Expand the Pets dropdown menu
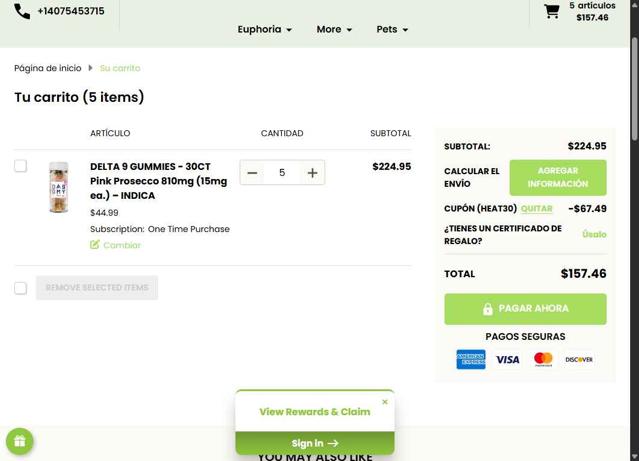The height and width of the screenshot is (461, 639). (x=392, y=29)
